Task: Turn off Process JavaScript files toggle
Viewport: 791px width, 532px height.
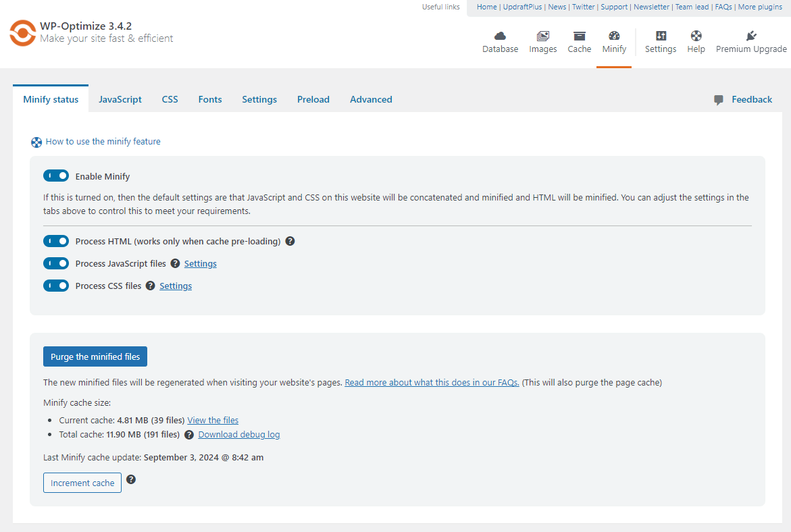Action: tap(56, 263)
